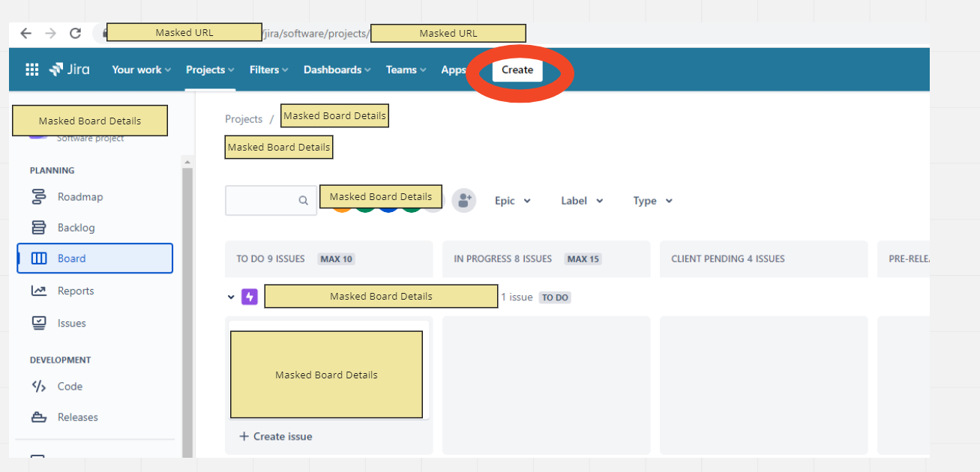This screenshot has width=980, height=472.
Task: Open the Dashboards menu
Action: tap(337, 70)
